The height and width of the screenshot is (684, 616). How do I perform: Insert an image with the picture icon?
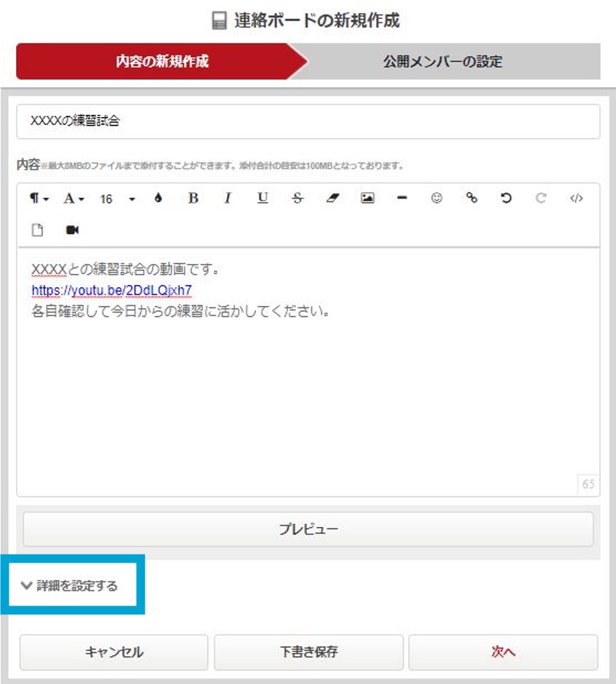(x=367, y=198)
